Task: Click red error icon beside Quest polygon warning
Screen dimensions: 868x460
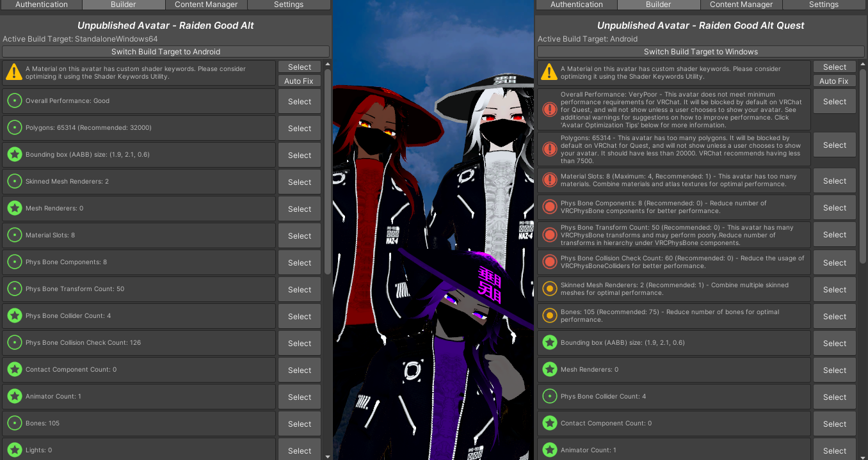Action: point(549,149)
